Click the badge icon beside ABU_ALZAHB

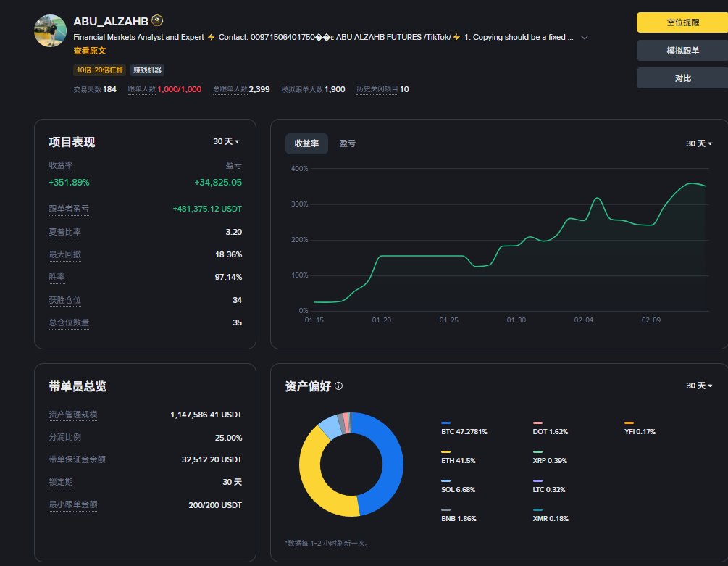coord(157,21)
